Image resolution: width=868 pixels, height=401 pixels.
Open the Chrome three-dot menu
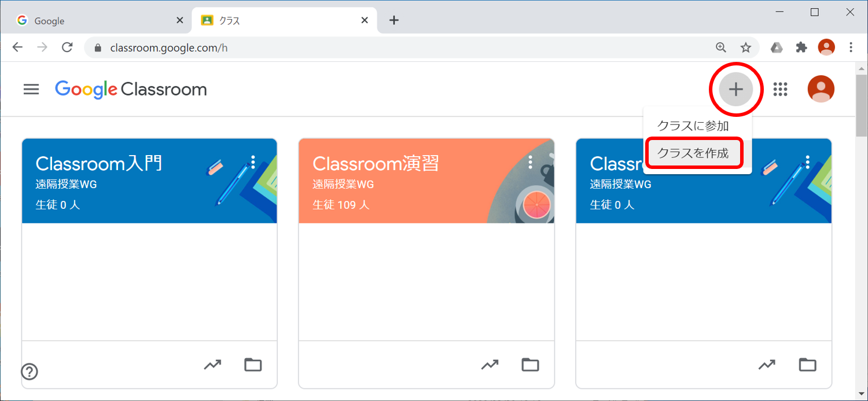[x=851, y=47]
